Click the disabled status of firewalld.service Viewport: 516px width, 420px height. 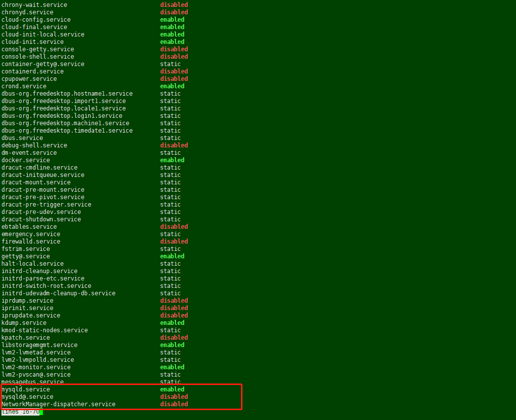(x=174, y=241)
